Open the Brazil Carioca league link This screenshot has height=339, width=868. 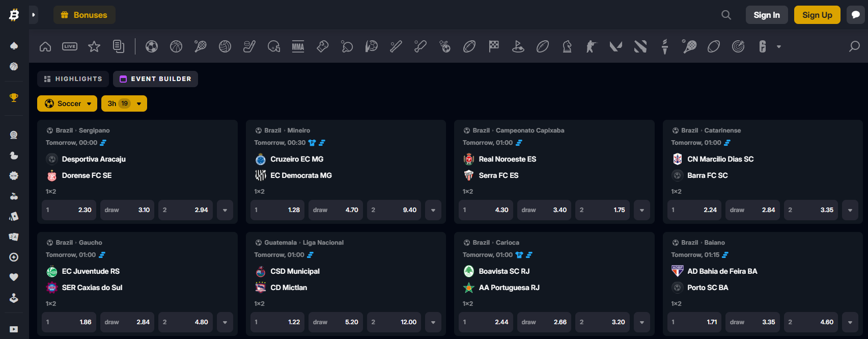tap(496, 243)
